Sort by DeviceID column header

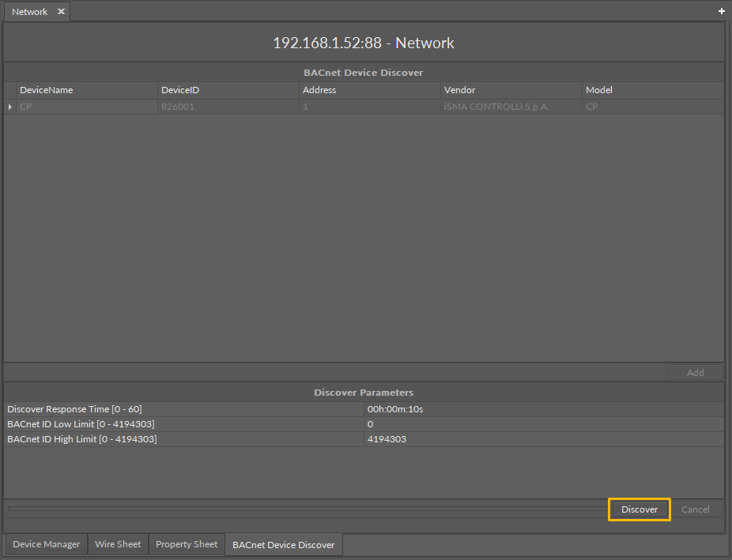[x=180, y=90]
